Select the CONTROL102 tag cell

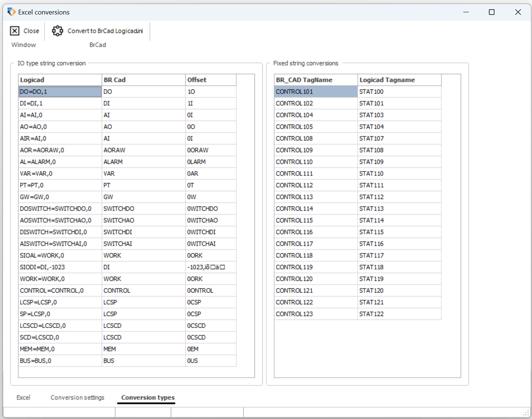click(316, 103)
